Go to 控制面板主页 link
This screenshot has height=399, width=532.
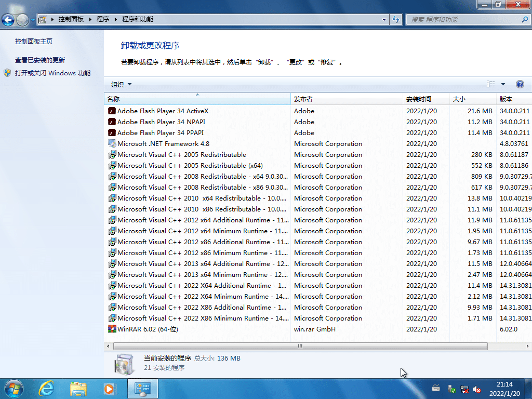pos(34,42)
